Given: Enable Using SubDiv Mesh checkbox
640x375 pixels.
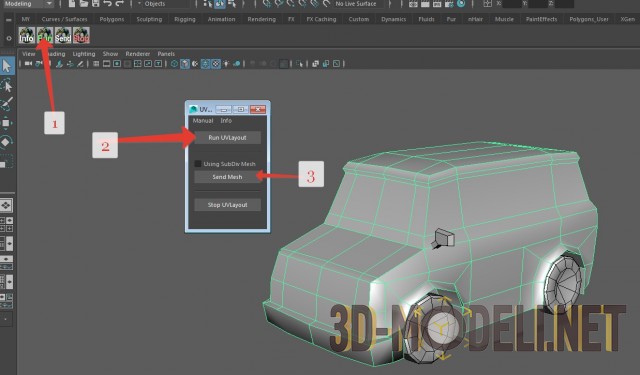Looking at the screenshot, I should click(x=198, y=164).
